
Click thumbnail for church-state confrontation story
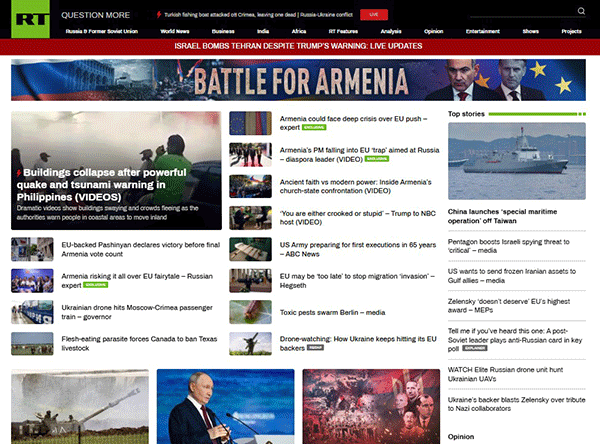click(250, 186)
